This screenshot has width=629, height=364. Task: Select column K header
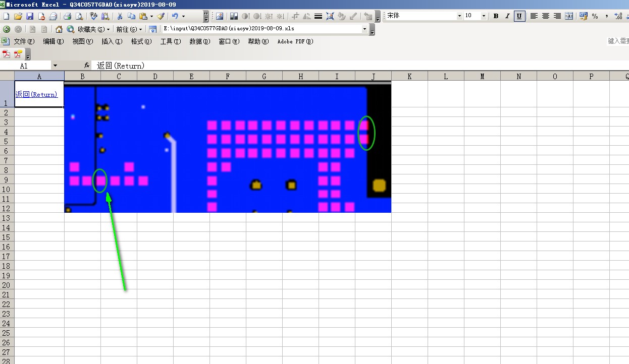pyautogui.click(x=409, y=76)
